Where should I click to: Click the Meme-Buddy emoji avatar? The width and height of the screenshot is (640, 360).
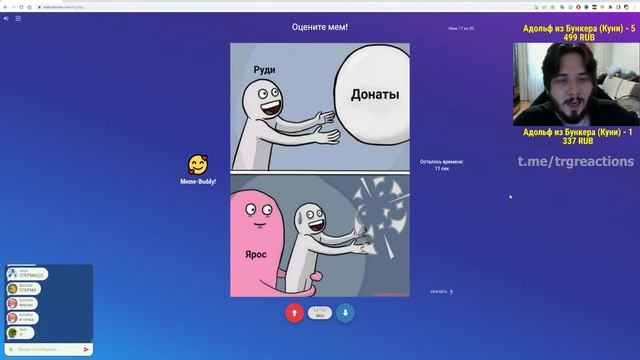coord(198,164)
